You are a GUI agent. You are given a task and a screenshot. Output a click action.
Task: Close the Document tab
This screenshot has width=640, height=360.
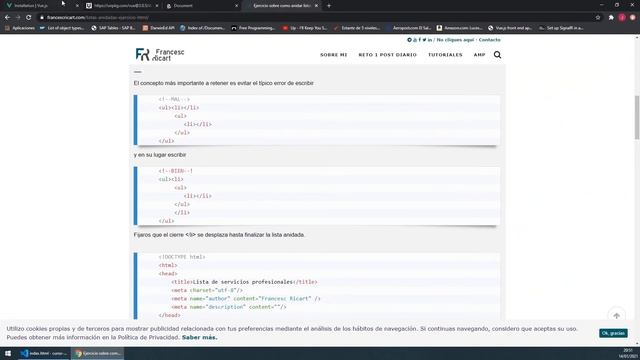pos(236,6)
